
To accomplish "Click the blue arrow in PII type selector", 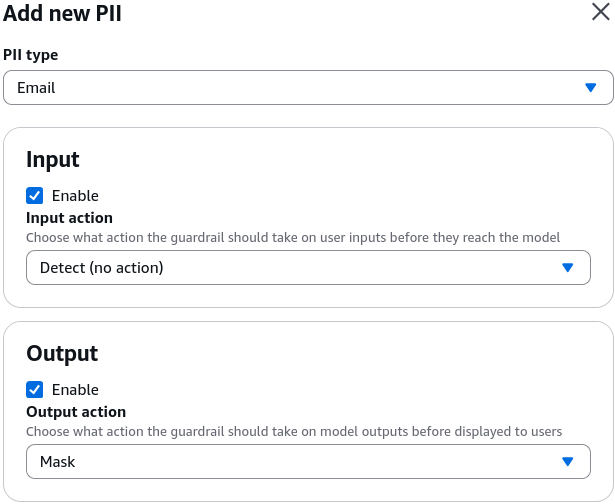I will pos(590,87).
